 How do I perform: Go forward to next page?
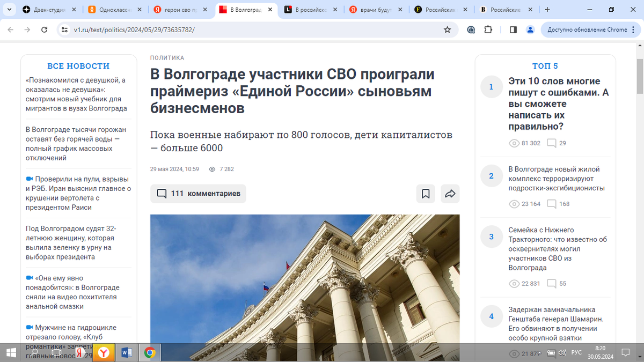coord(27,29)
